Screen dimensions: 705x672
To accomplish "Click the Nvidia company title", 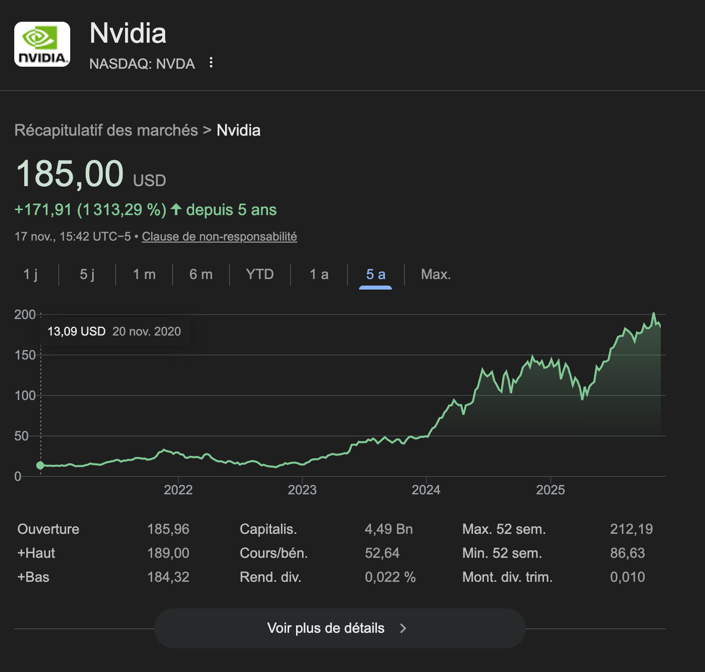I will point(128,33).
